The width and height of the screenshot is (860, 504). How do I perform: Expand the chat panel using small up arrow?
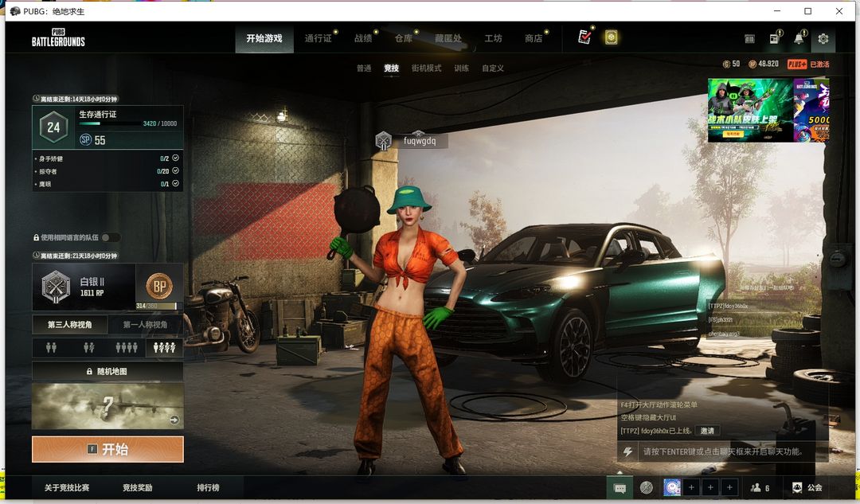click(x=620, y=472)
